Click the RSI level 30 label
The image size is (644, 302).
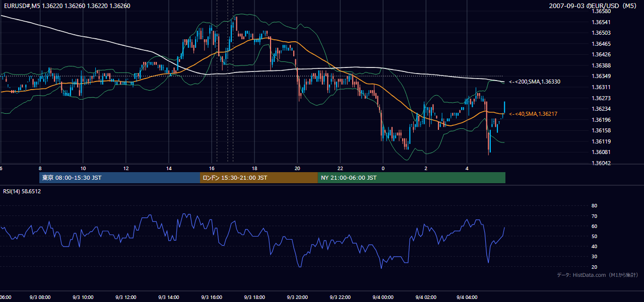click(x=594, y=257)
